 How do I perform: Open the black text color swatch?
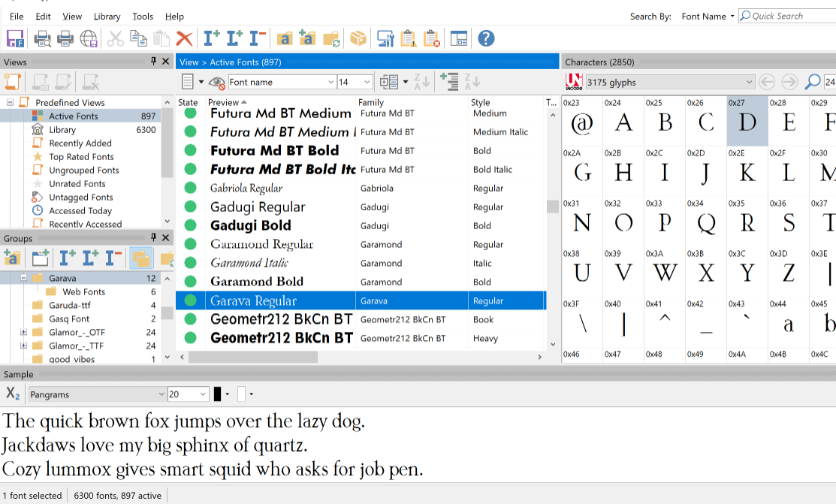[218, 394]
